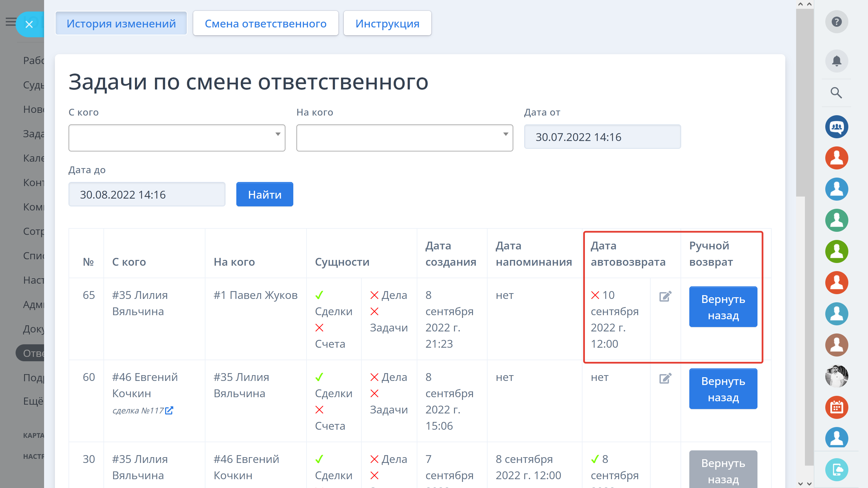
Task: Close the slider panel with X button
Action: pos(29,24)
